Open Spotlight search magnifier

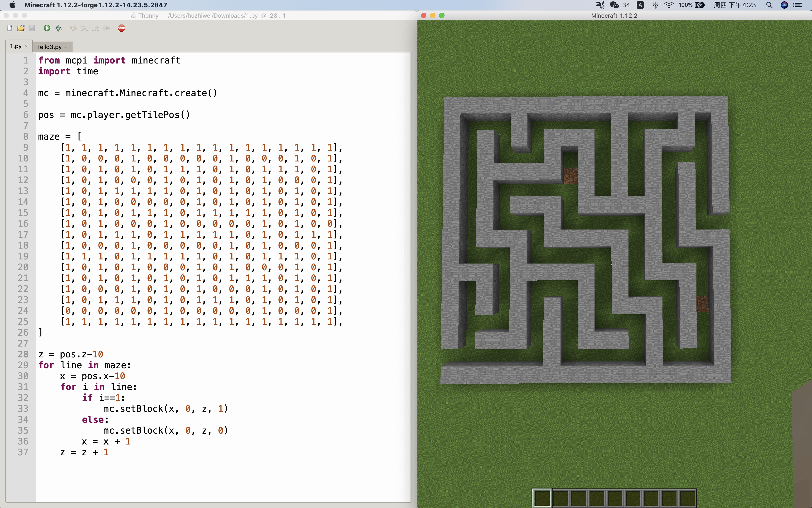(x=769, y=5)
